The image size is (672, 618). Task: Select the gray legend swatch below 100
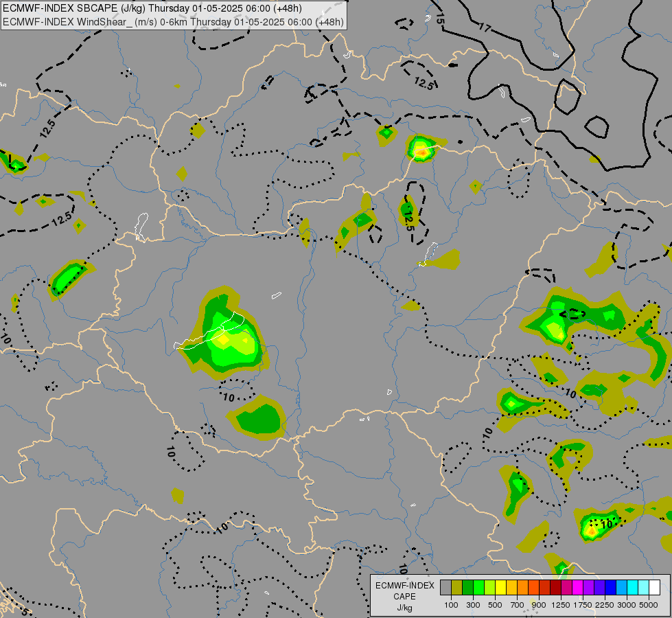click(x=445, y=587)
